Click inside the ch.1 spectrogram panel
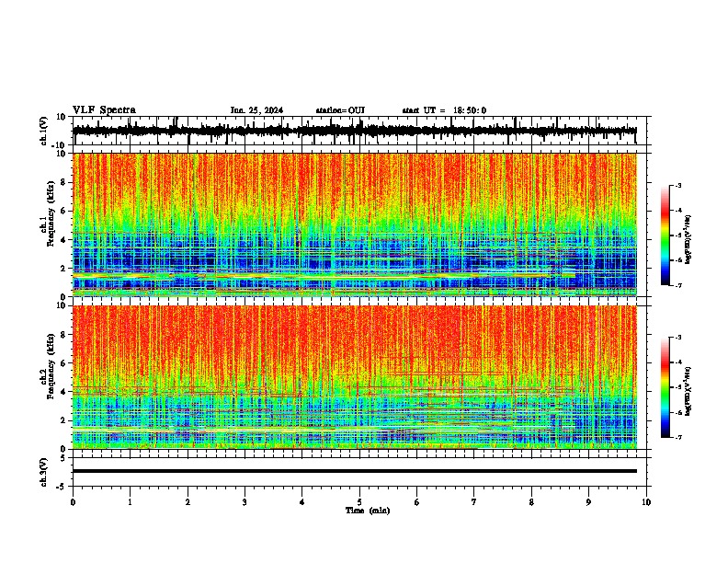Image resolution: width=728 pixels, height=563 pixels. point(354,224)
